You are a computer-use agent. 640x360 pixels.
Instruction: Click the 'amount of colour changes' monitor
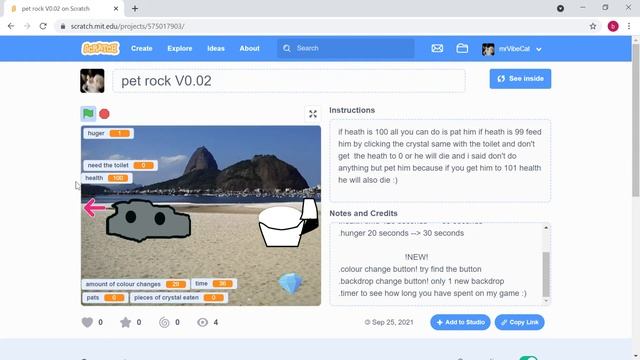(136, 284)
